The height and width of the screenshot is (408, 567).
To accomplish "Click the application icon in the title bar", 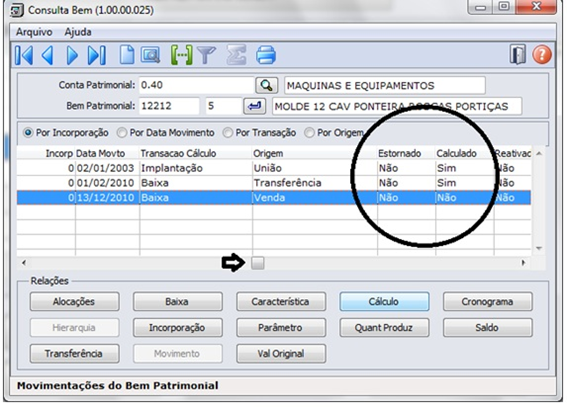I will tap(17, 10).
